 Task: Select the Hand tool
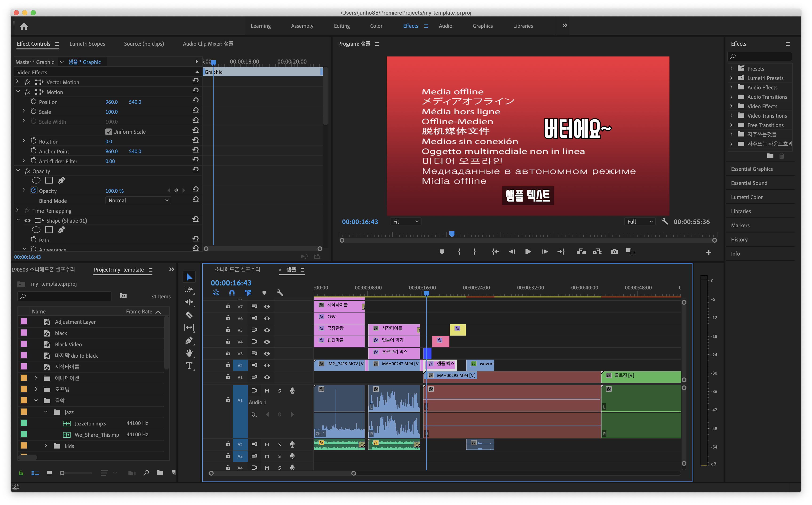(189, 353)
